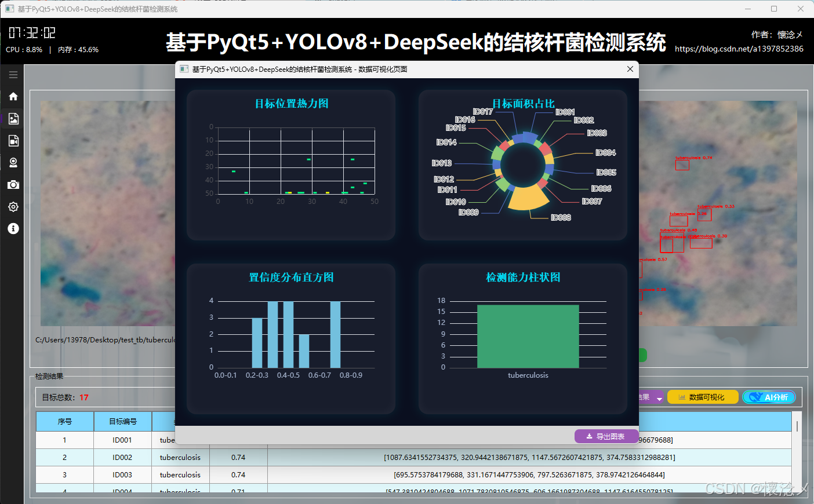Click the ID001 pie label
814x504 pixels.
coord(565,112)
